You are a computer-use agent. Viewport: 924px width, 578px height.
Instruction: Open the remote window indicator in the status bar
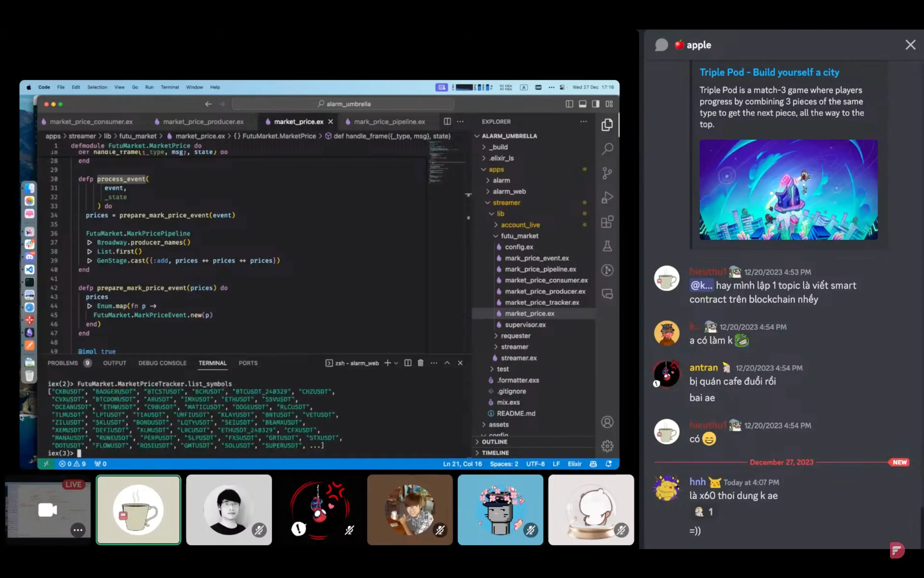tap(46, 464)
